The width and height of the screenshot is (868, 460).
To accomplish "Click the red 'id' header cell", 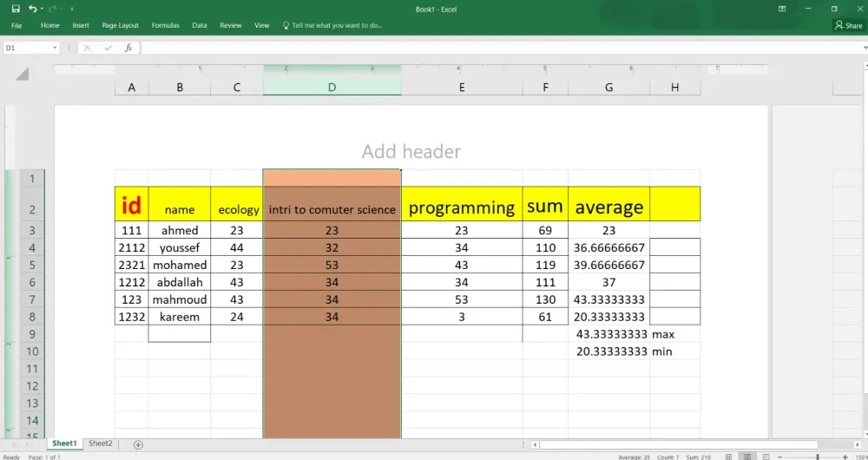I will [x=131, y=204].
